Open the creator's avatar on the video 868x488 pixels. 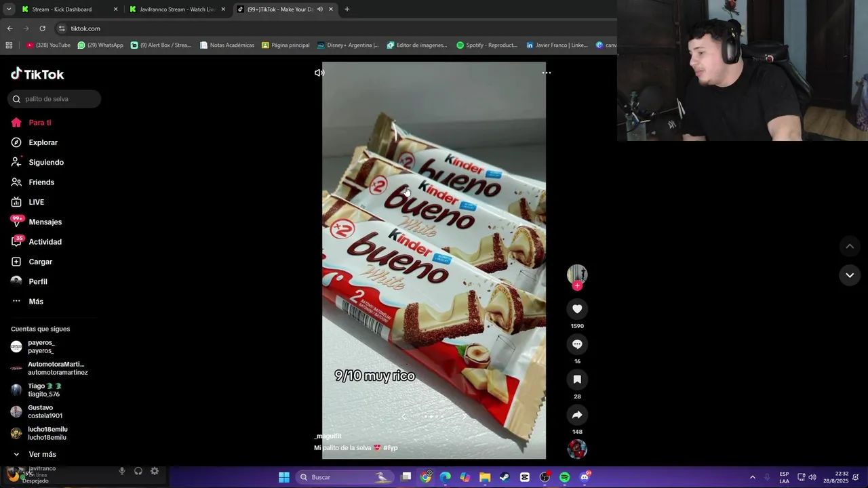pos(577,274)
